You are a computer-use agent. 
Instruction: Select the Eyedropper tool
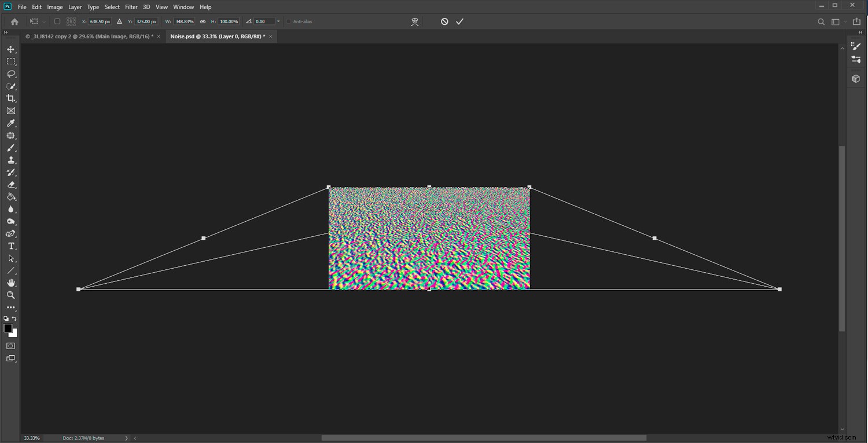(11, 123)
